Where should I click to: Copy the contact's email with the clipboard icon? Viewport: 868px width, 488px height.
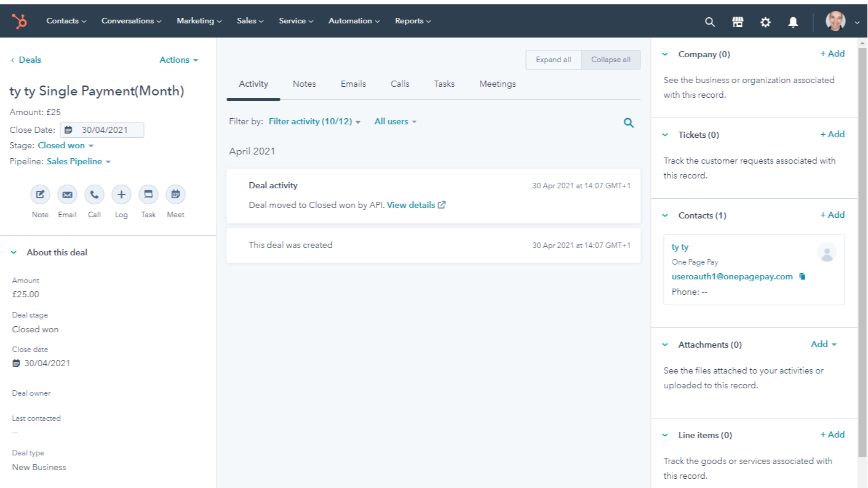[x=802, y=276]
